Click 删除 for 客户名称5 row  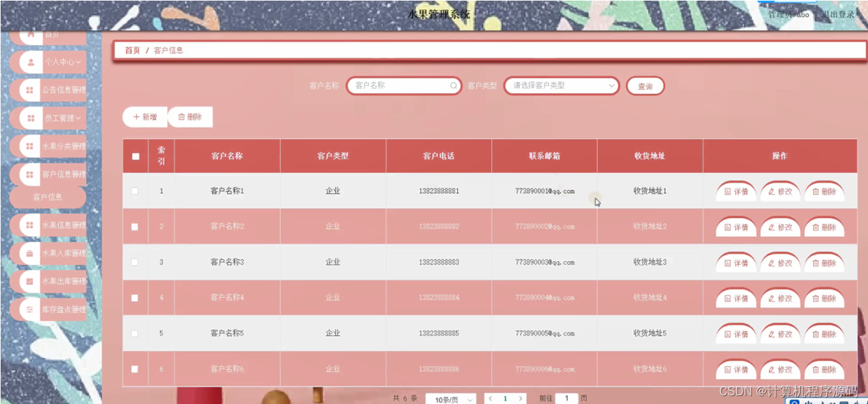(x=824, y=334)
